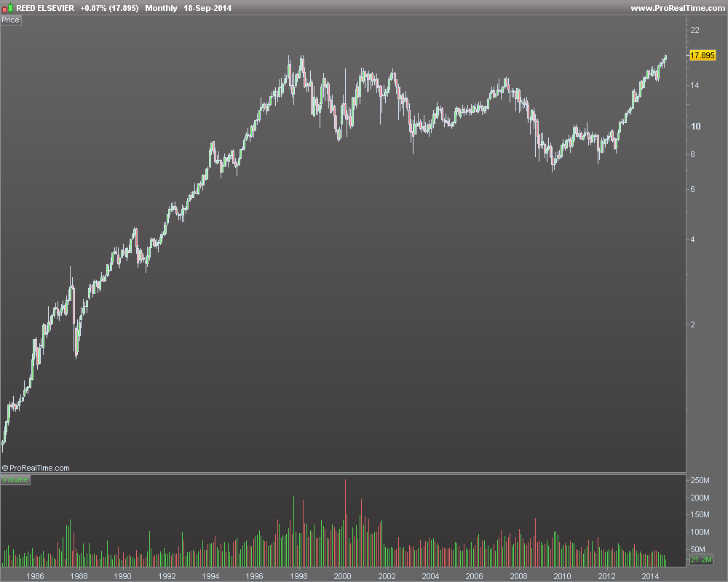Click the 2000 year label on time axis
Screen dimensions: 728x582
pyautogui.click(x=343, y=576)
